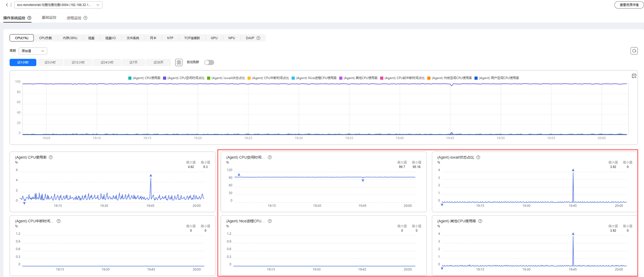644x277 pixels.
Task: Select the NPU metric tab
Action: pos(232,38)
